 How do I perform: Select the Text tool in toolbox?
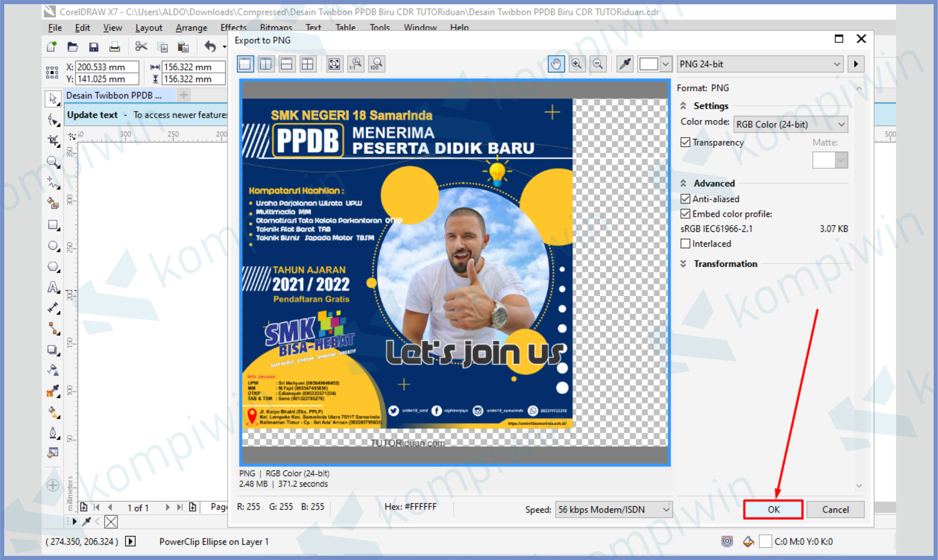tap(53, 288)
